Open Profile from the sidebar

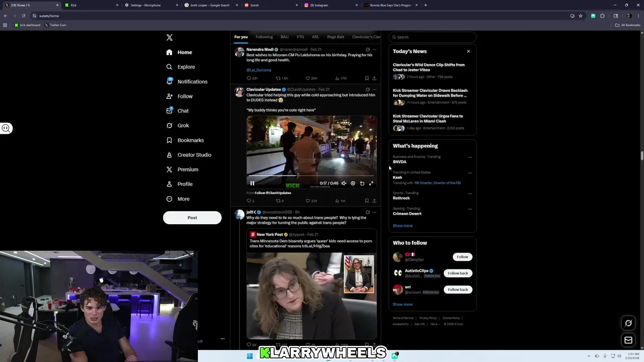179,184
